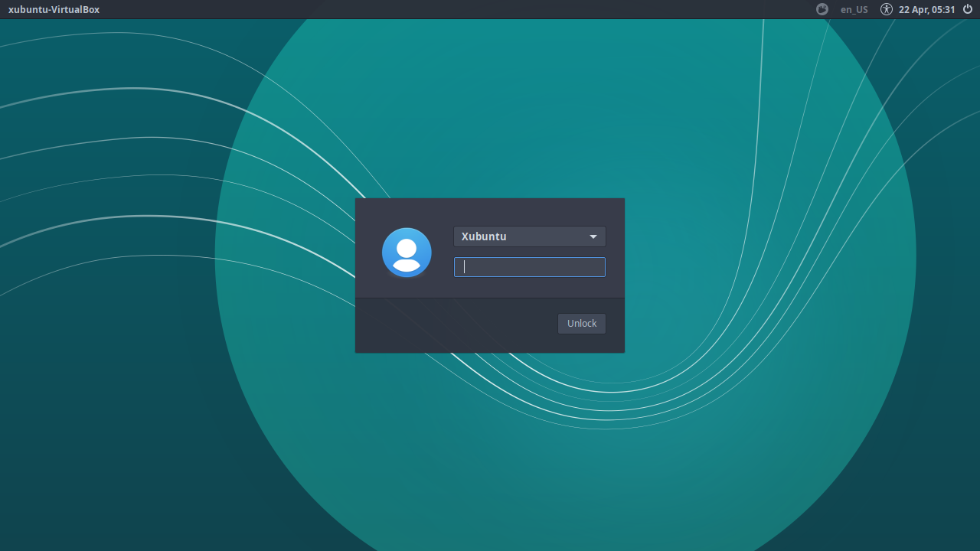Click the en_US keyboard layout indicator
The height and width of the screenshot is (551, 980).
[x=853, y=9]
